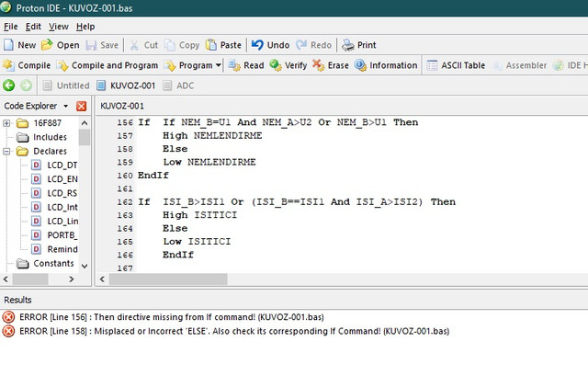Open the ASCII Table tool
Viewport: 588px width, 376px height.
(456, 65)
